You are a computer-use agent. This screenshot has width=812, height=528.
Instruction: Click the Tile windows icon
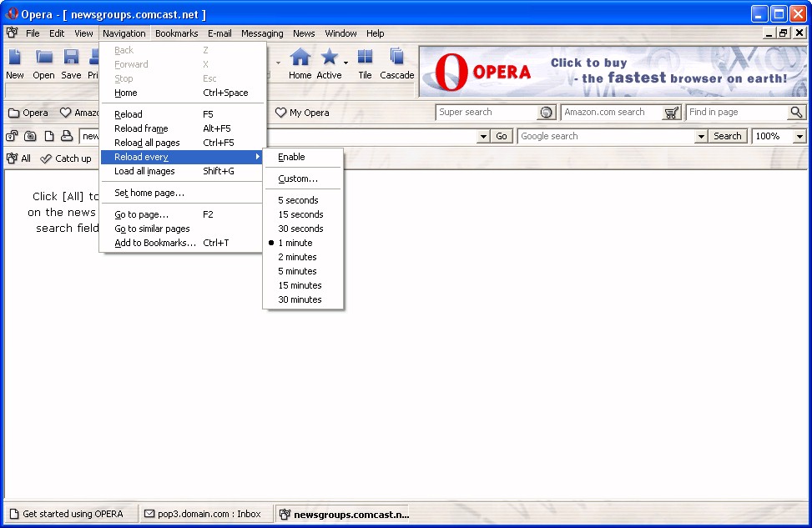click(x=365, y=58)
